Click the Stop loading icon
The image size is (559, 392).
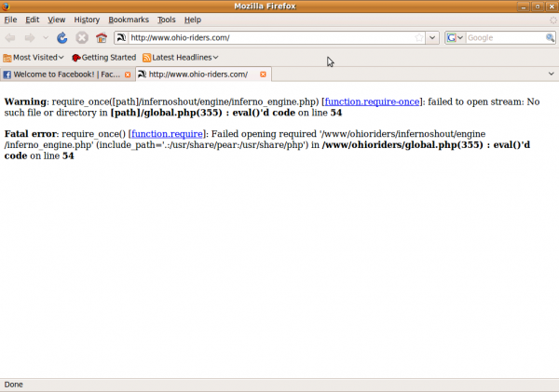point(82,38)
